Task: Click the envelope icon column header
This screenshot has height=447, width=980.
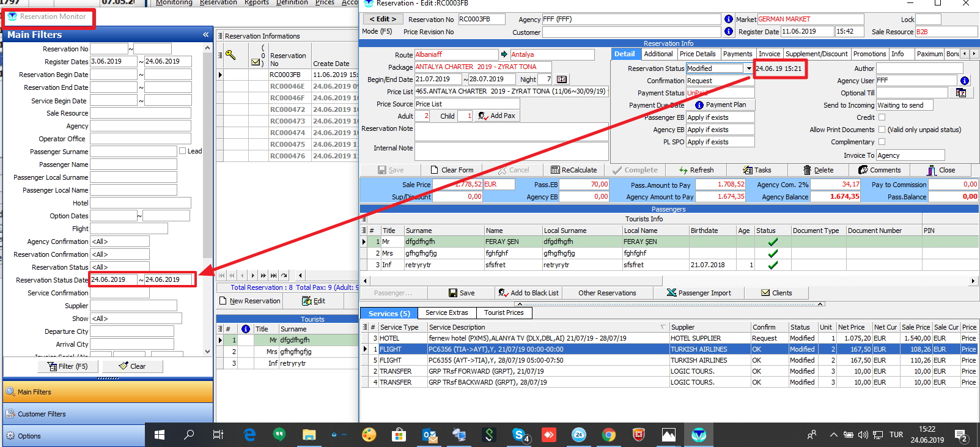Action: coord(256,62)
